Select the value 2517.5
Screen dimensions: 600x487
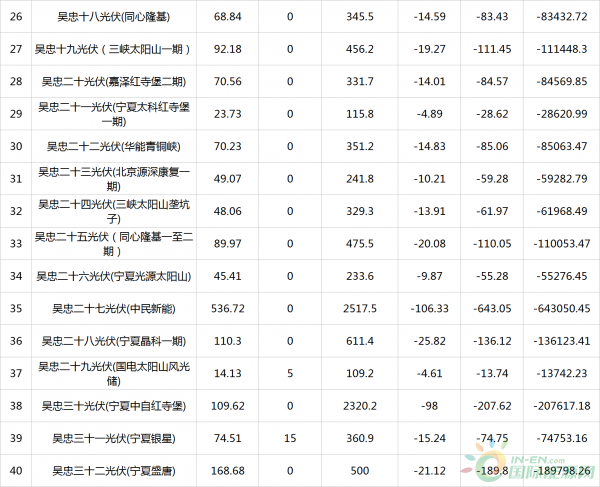point(360,308)
